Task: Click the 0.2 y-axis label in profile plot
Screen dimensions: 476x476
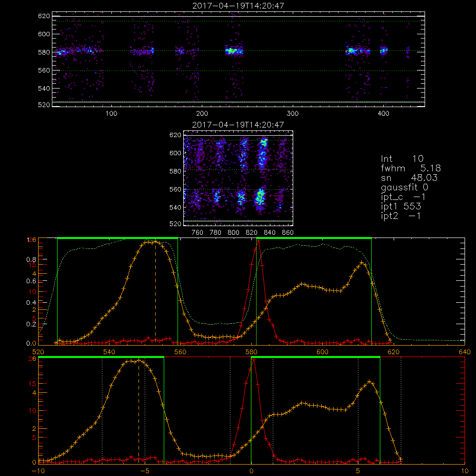Action: 31,324
